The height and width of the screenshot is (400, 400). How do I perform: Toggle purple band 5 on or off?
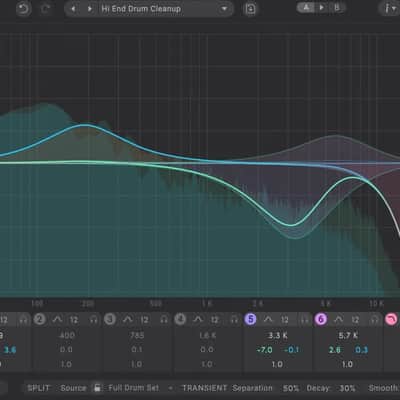point(250,319)
